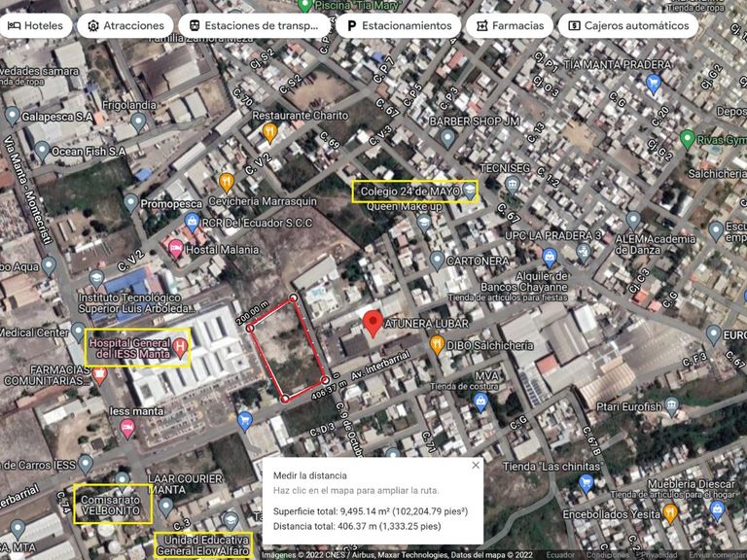Screen dimensions: 747x560
Task: Select the DIBO Salchichería food marker
Action: (x=437, y=344)
